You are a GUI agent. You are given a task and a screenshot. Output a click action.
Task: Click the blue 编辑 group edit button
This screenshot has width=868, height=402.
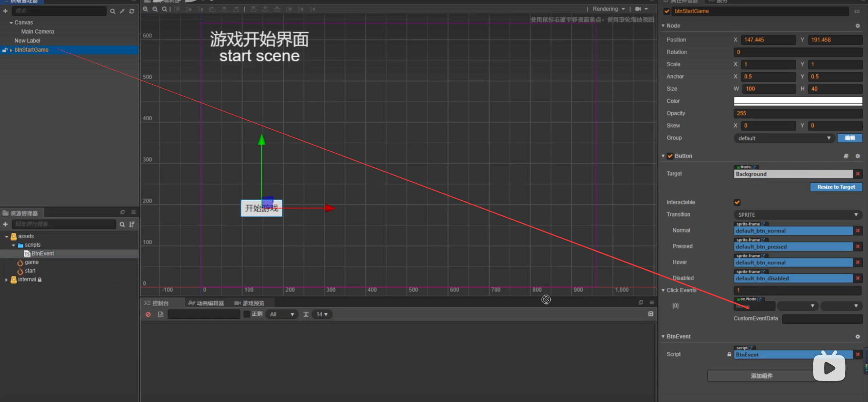(850, 138)
